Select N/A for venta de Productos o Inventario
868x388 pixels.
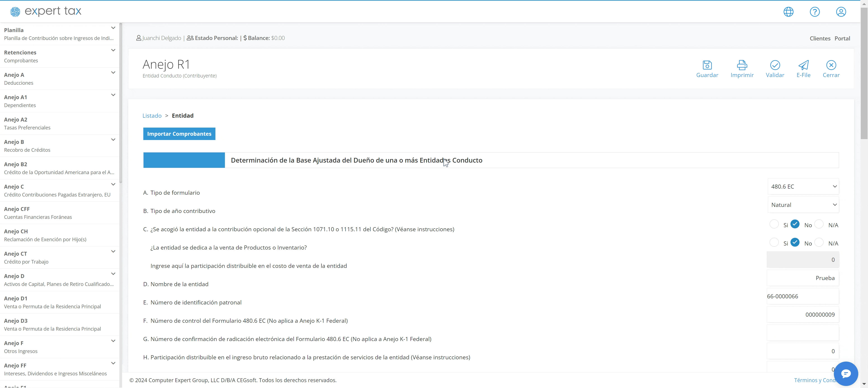point(819,242)
